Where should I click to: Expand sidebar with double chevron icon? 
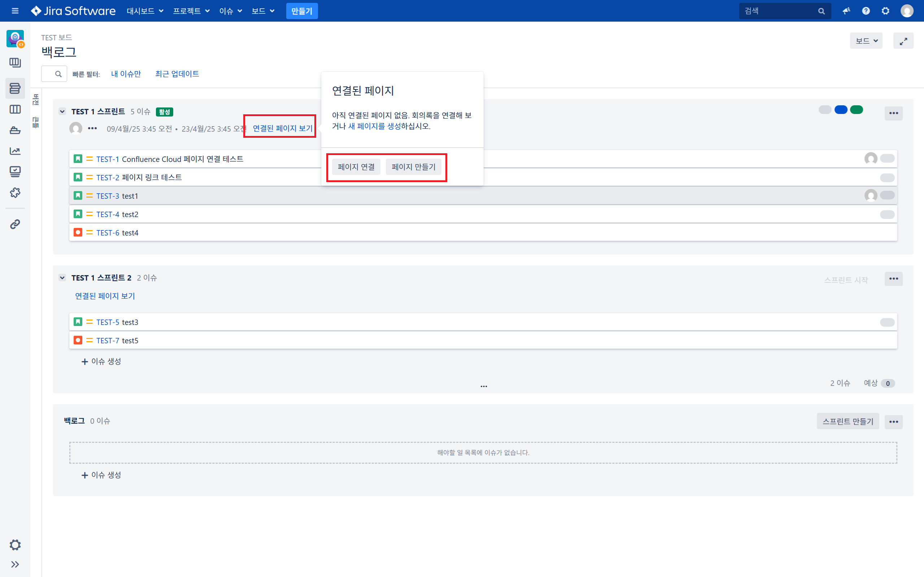pyautogui.click(x=15, y=564)
